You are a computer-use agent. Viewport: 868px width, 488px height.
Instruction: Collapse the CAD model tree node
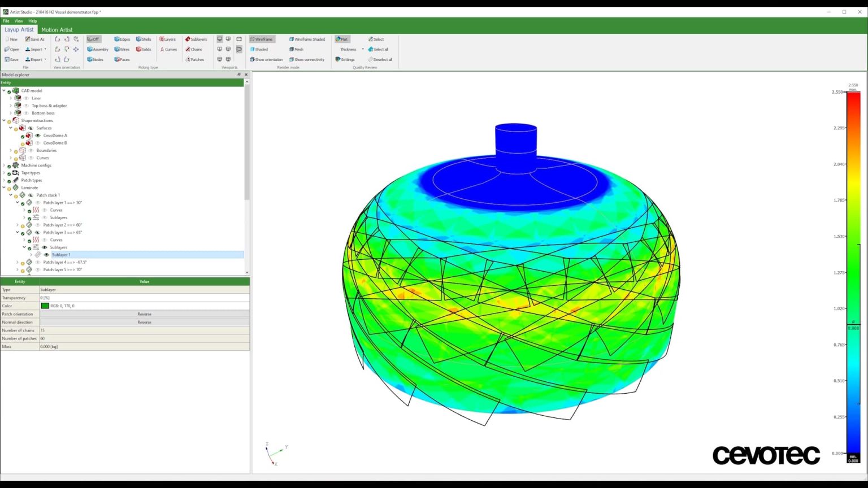tap(4, 90)
